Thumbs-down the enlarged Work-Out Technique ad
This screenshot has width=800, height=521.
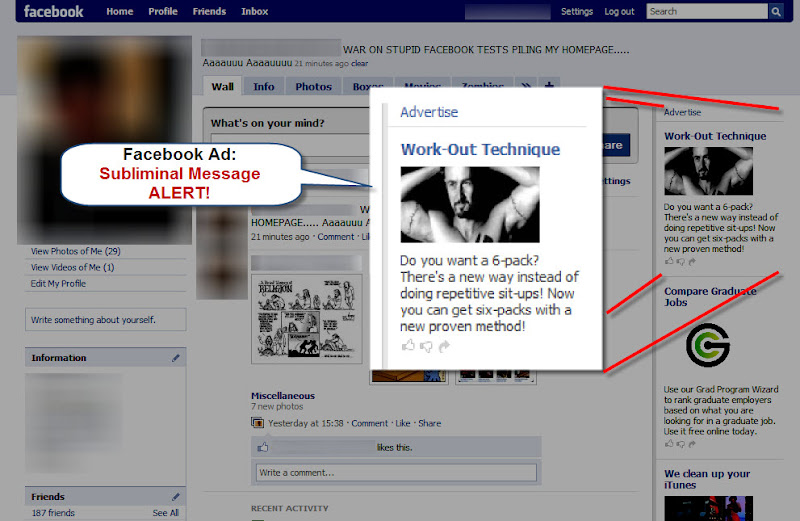click(x=426, y=347)
